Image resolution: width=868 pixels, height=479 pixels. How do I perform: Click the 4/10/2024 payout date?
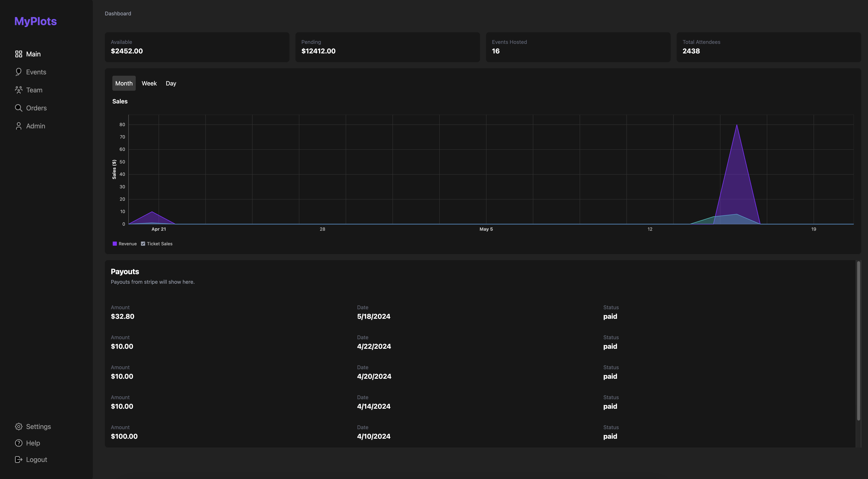374,436
